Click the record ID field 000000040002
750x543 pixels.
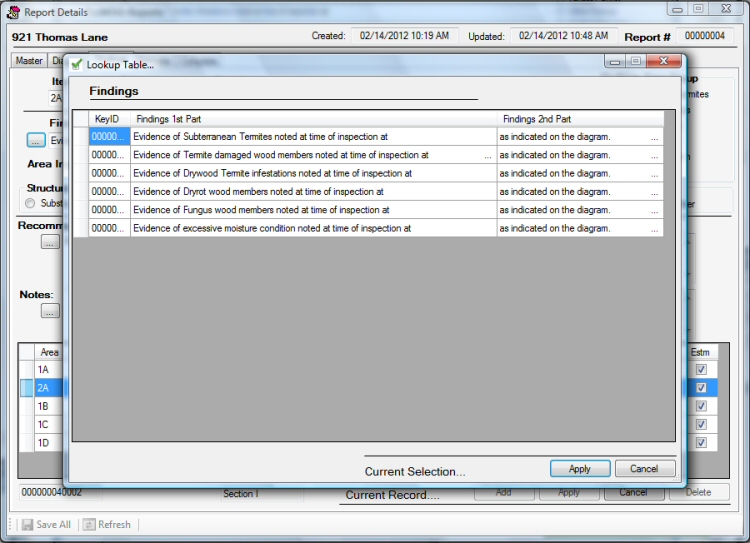(x=60, y=492)
